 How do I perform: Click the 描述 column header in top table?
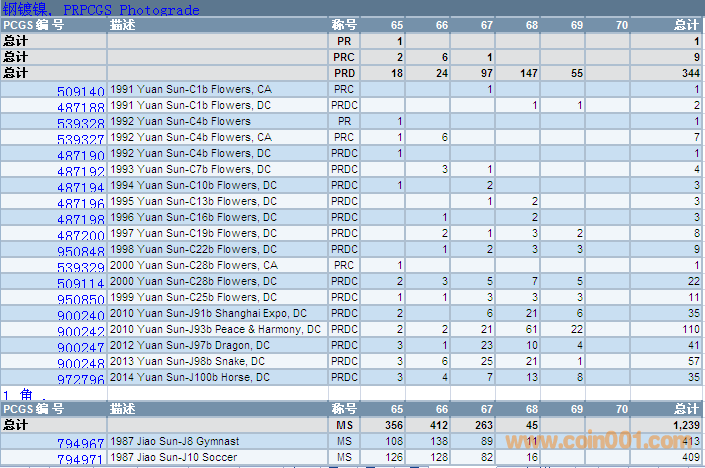click(122, 24)
